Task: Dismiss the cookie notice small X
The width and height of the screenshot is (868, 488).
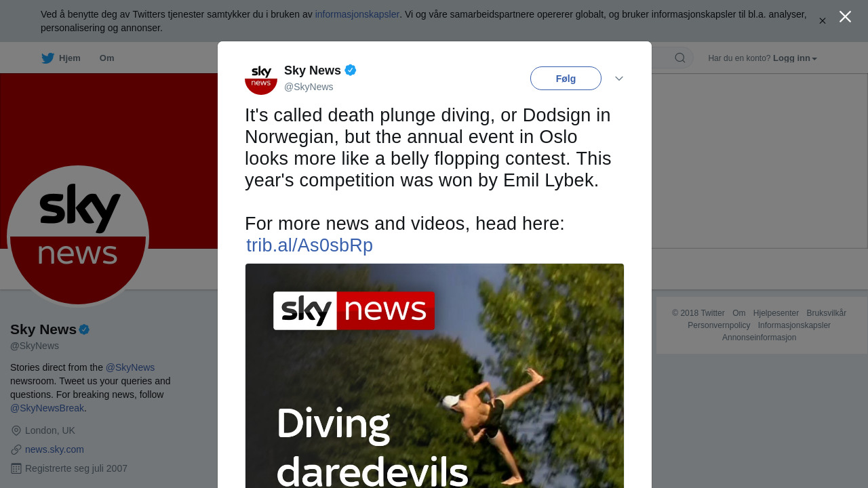Action: pos(823,21)
